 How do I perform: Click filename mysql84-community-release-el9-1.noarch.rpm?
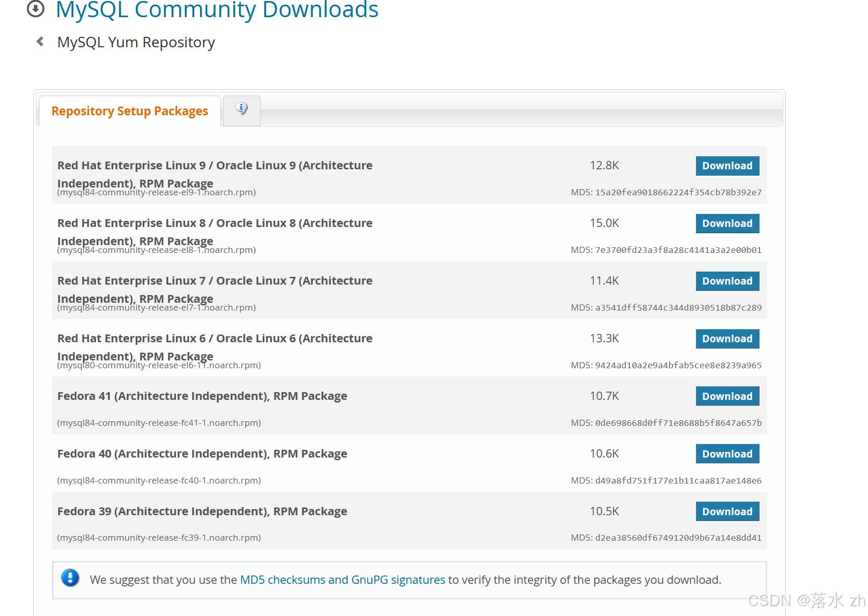click(156, 193)
